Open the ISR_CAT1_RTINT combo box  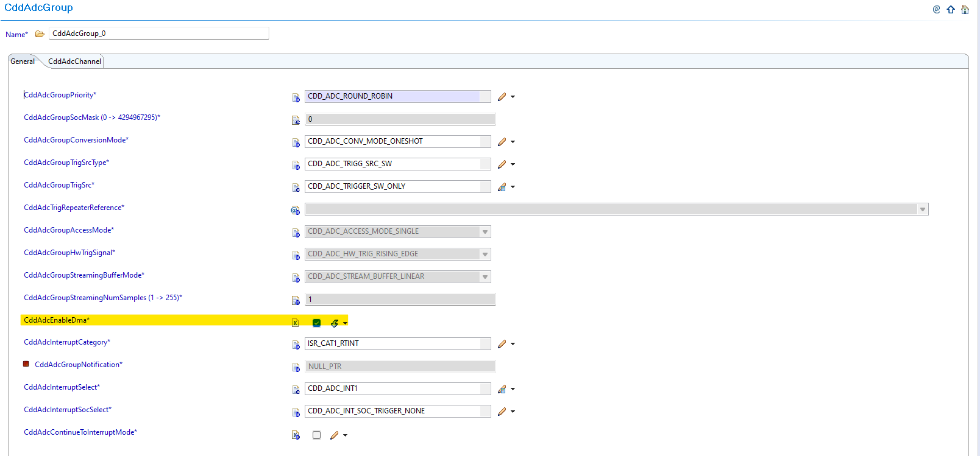(x=397, y=343)
